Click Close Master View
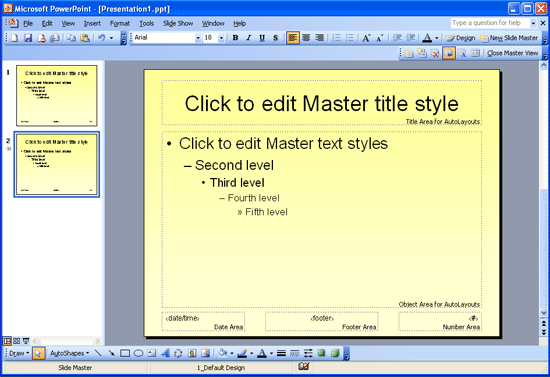This screenshot has height=377, width=550. click(512, 53)
